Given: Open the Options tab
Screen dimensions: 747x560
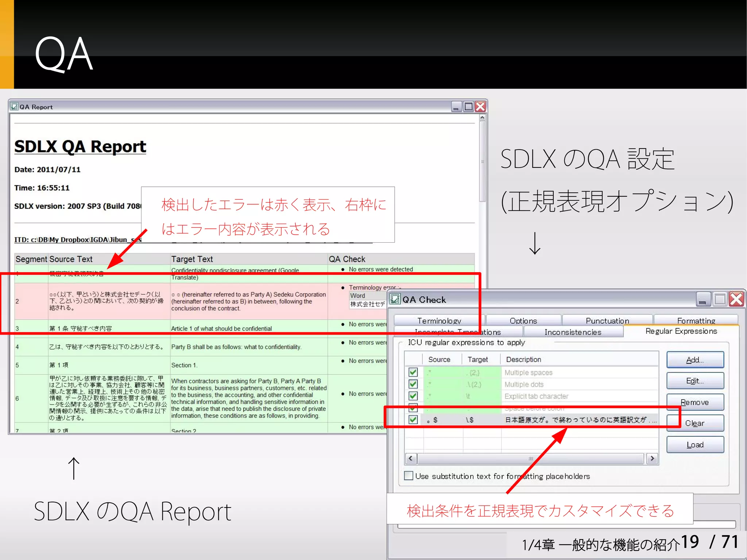Looking at the screenshot, I should pos(523,321).
